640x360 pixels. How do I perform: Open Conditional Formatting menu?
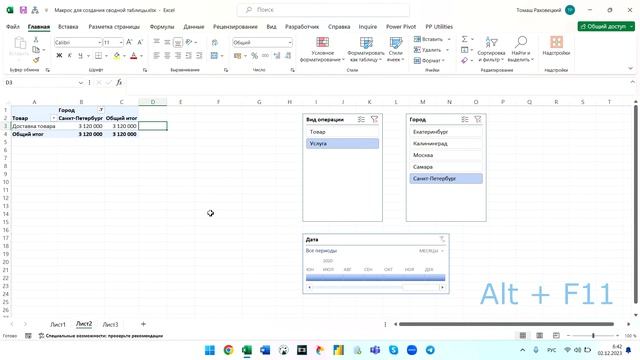(322, 49)
